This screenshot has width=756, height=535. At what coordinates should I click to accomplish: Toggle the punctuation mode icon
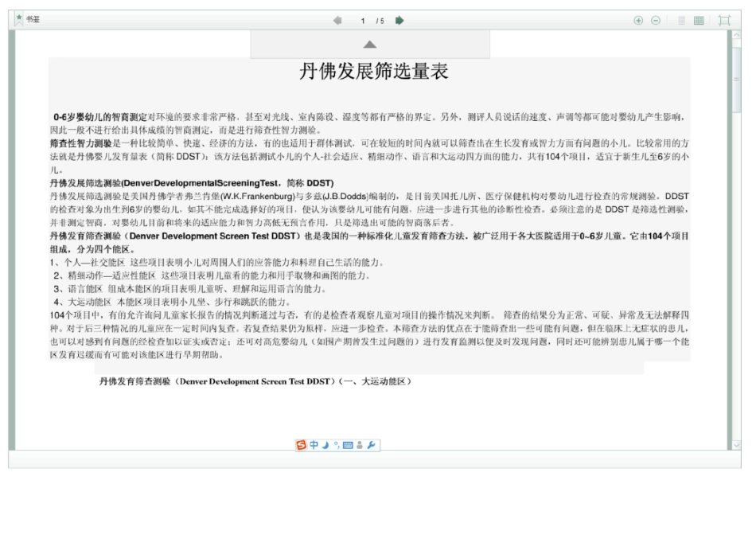click(x=337, y=445)
